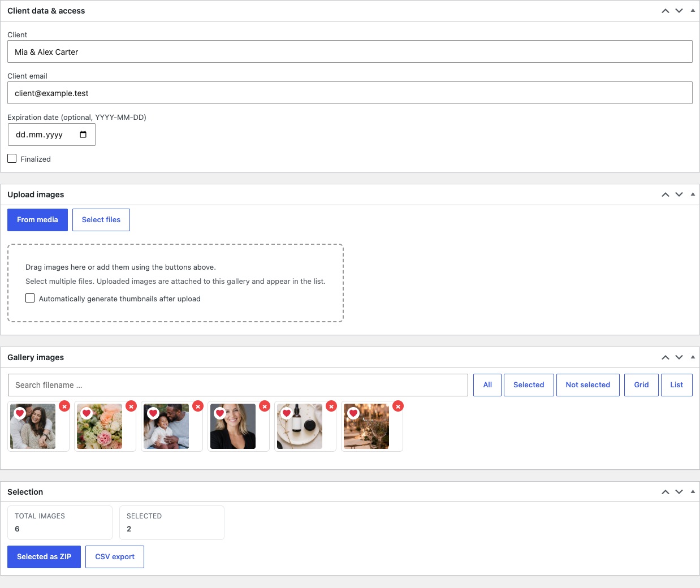
Task: Move Upload images panel up
Action: tap(666, 194)
